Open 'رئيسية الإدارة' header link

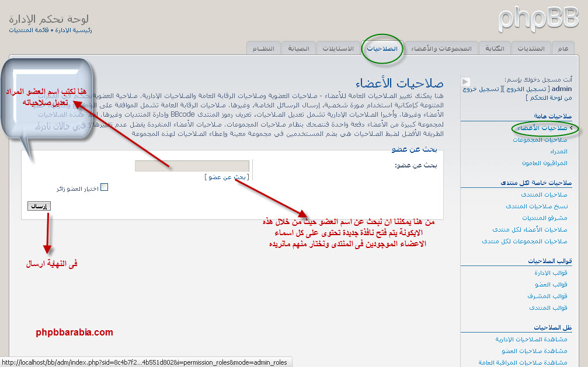click(74, 30)
